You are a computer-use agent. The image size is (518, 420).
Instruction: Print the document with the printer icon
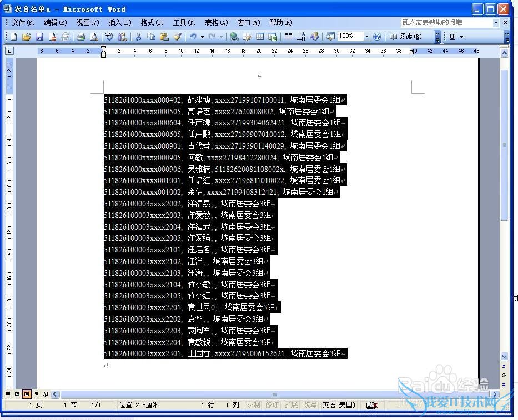(81, 37)
